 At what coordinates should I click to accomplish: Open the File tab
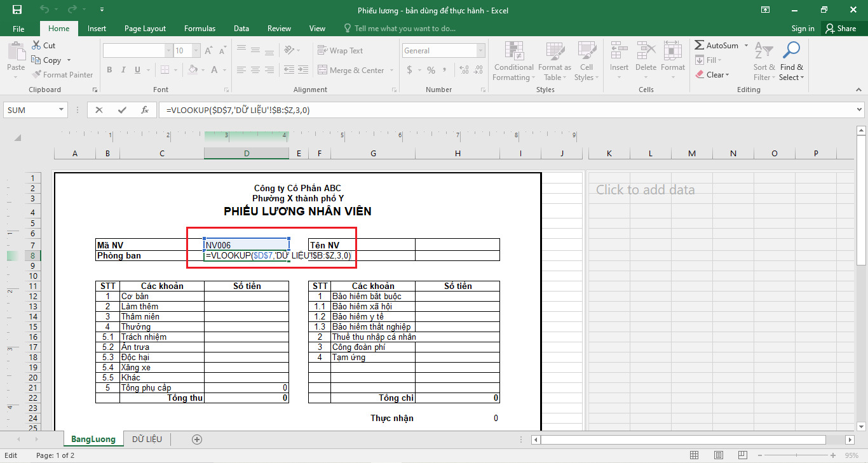click(18, 29)
